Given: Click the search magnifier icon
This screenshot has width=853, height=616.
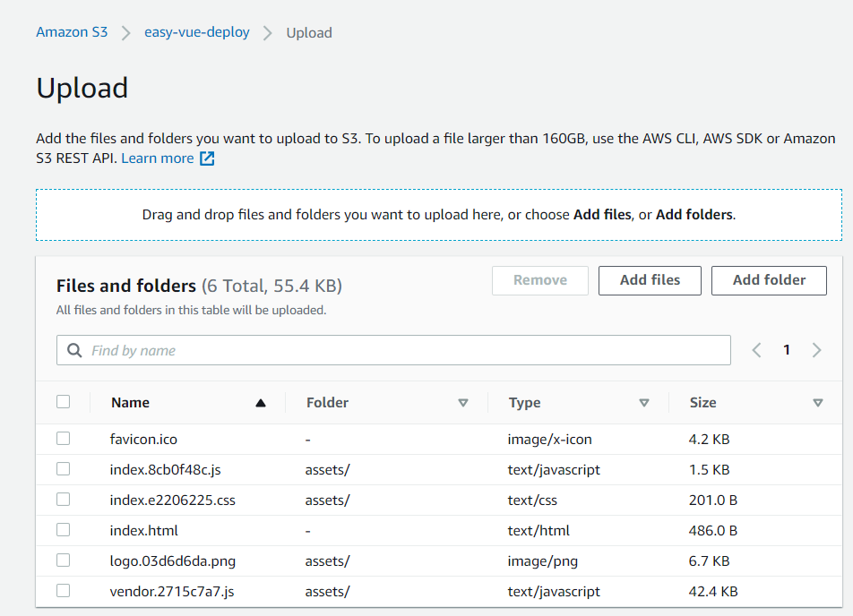Looking at the screenshot, I should point(74,349).
